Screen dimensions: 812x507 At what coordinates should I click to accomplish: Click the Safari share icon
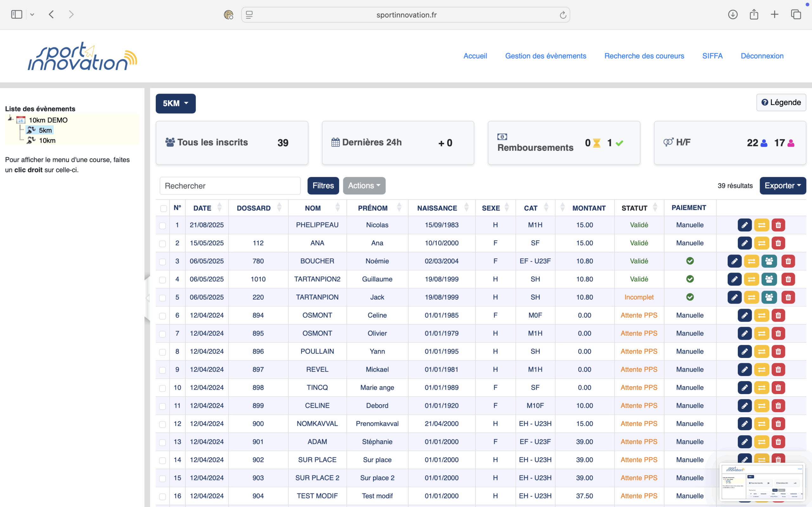(x=754, y=14)
